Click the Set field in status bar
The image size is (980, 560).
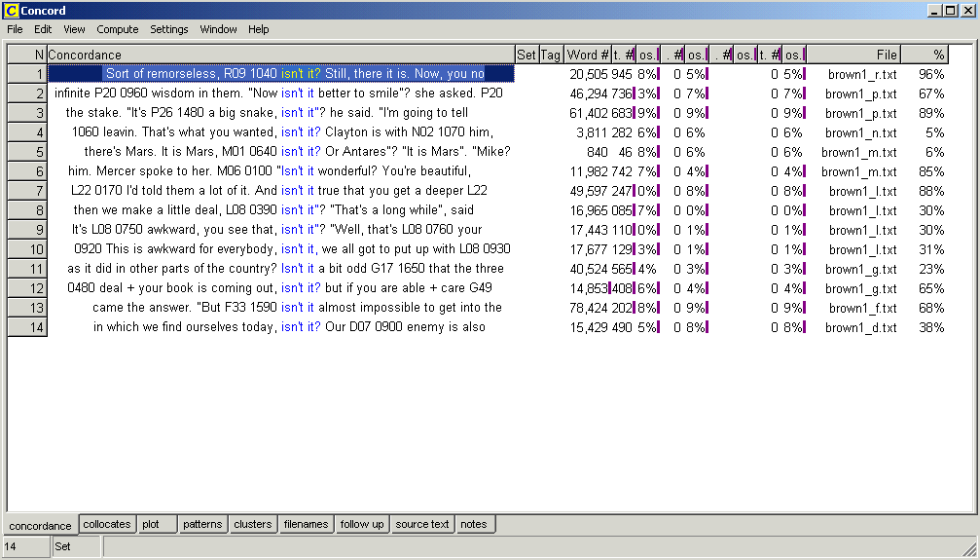click(76, 546)
